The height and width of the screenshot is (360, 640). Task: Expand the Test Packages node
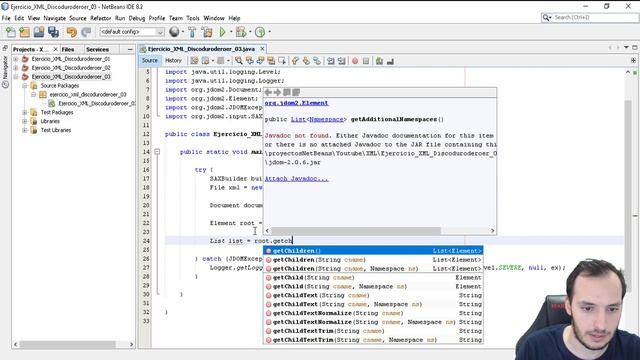25,112
